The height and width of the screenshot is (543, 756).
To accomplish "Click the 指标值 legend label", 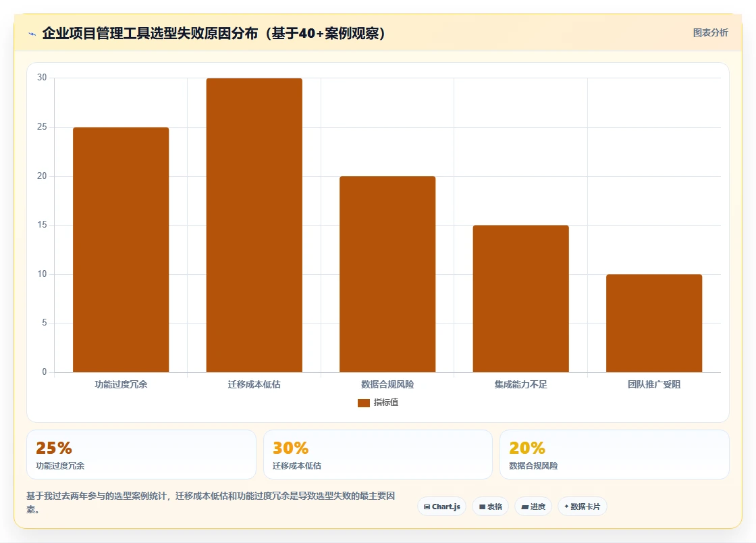I will [385, 403].
